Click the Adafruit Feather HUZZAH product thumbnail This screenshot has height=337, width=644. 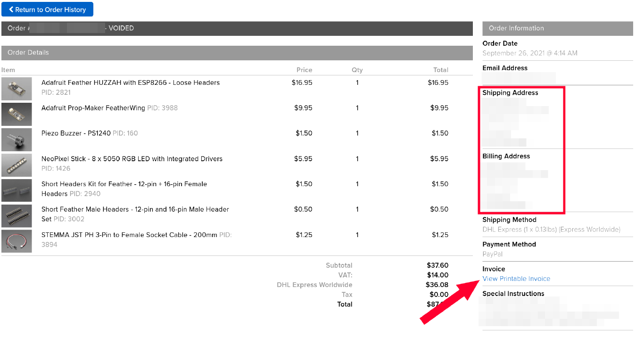tap(17, 89)
